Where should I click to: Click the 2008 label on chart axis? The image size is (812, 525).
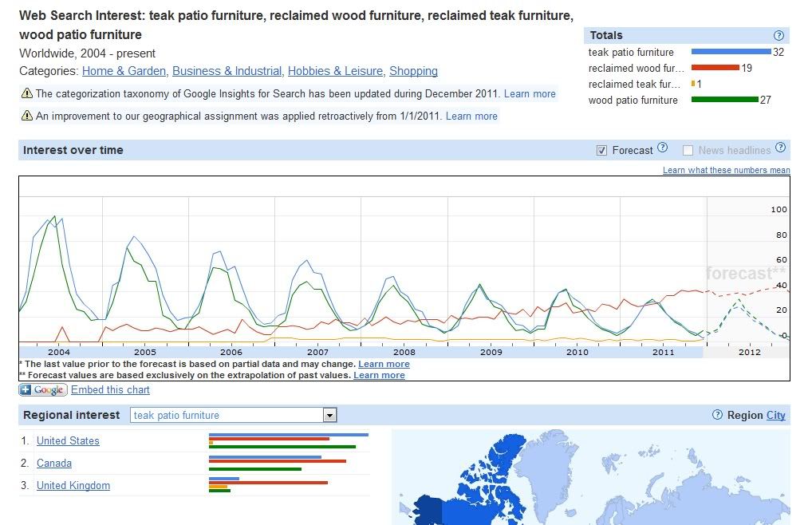click(404, 352)
